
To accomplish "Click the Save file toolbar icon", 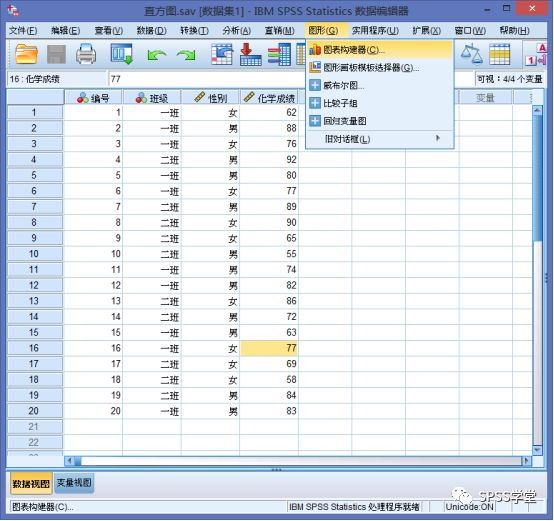I will pyautogui.click(x=56, y=54).
